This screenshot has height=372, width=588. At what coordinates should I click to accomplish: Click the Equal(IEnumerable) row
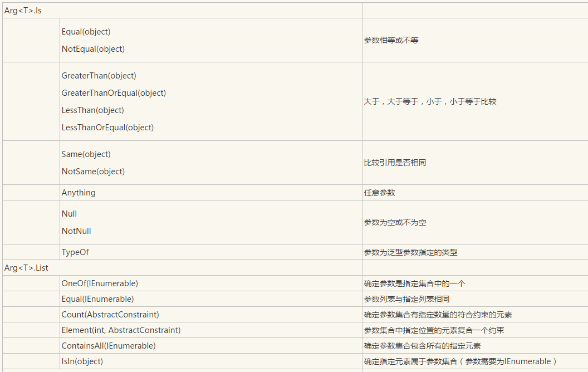(97, 299)
